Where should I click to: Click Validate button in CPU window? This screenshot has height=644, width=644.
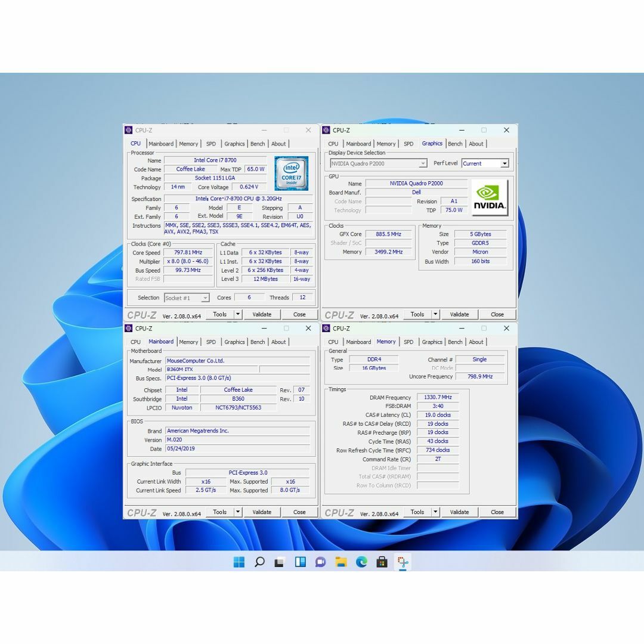coord(262,314)
